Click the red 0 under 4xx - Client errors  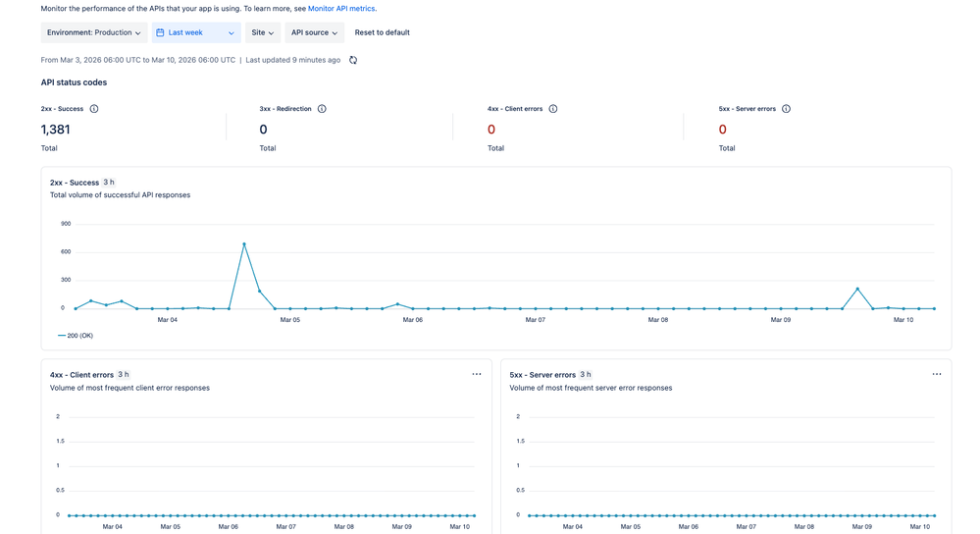point(491,130)
